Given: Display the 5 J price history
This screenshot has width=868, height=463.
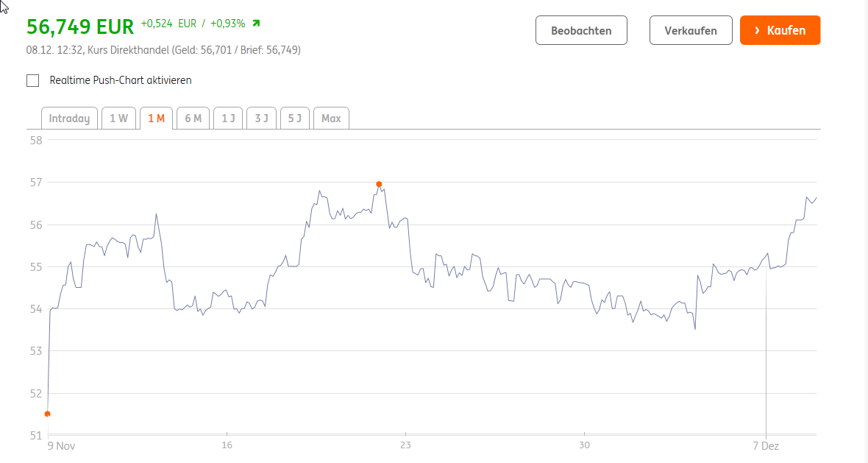Looking at the screenshot, I should [x=294, y=119].
